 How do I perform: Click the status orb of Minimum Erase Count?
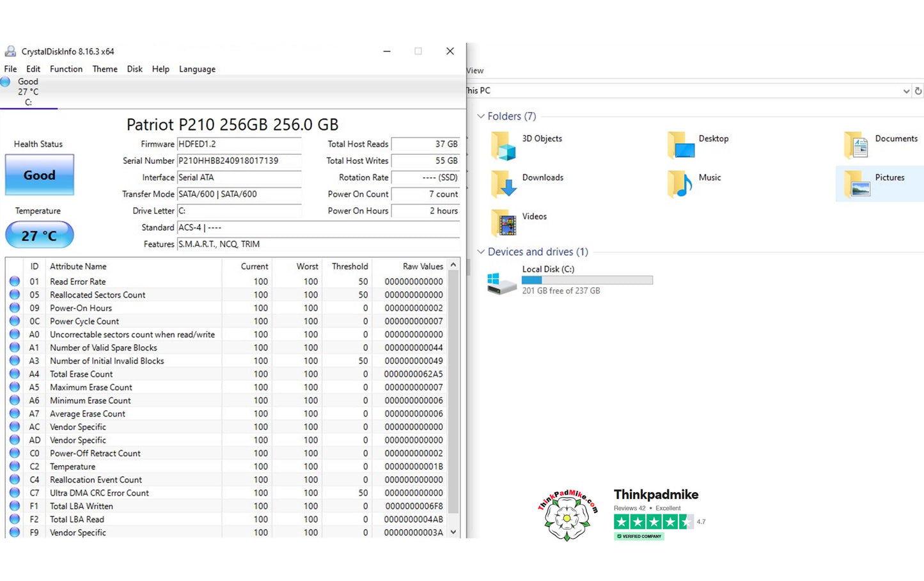(15, 400)
